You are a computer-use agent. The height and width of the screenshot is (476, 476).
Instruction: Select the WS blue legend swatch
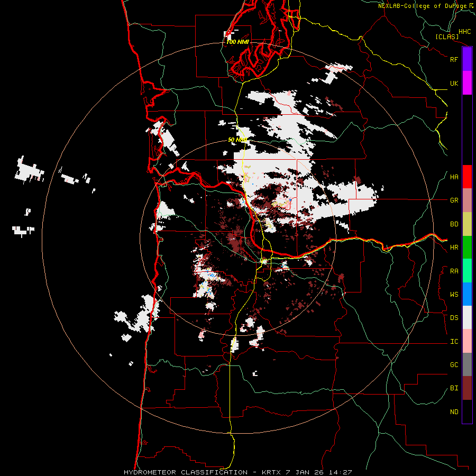[467, 294]
